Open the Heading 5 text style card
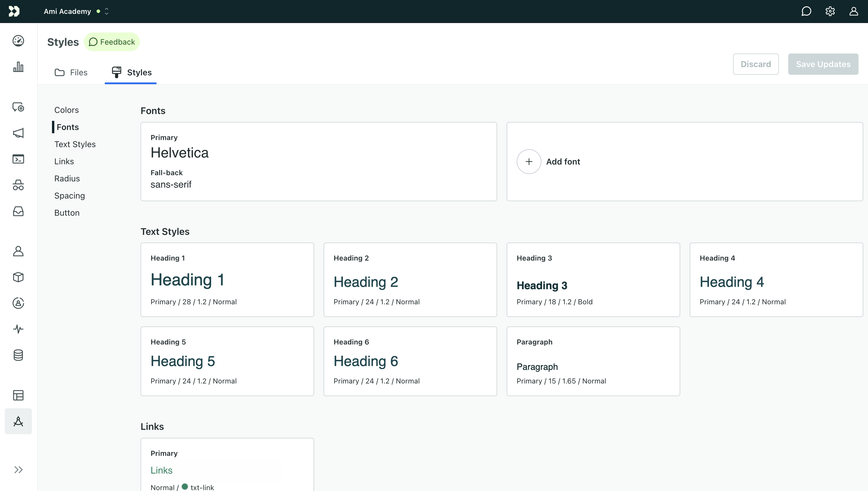Image resolution: width=868 pixels, height=491 pixels. coord(227,361)
